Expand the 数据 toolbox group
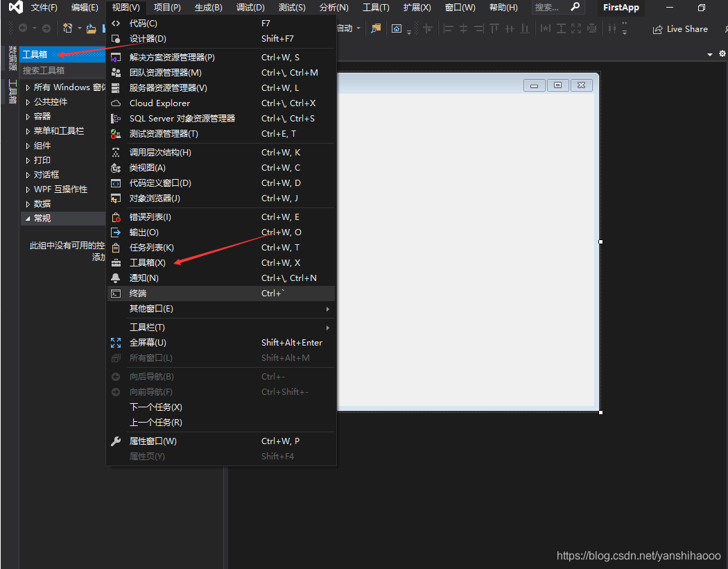728x569 pixels. (x=28, y=204)
